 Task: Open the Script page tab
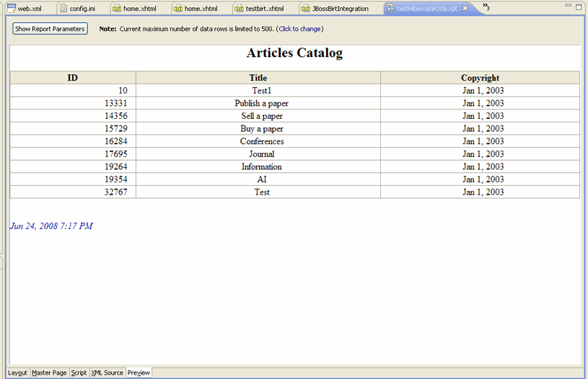coord(79,373)
